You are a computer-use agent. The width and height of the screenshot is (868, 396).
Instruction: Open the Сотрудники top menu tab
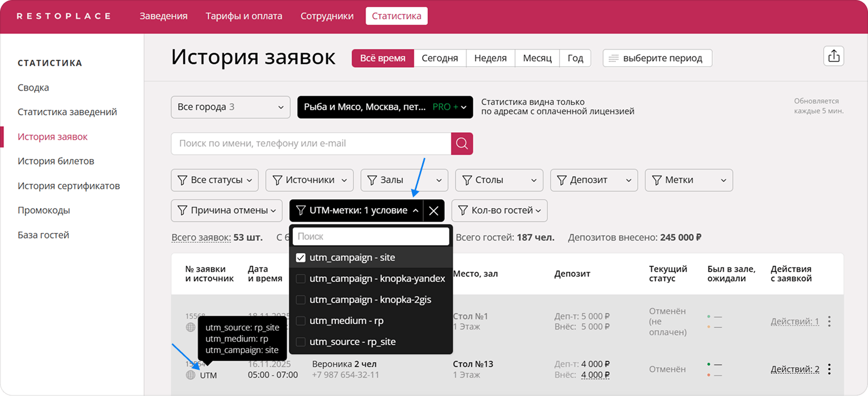327,16
